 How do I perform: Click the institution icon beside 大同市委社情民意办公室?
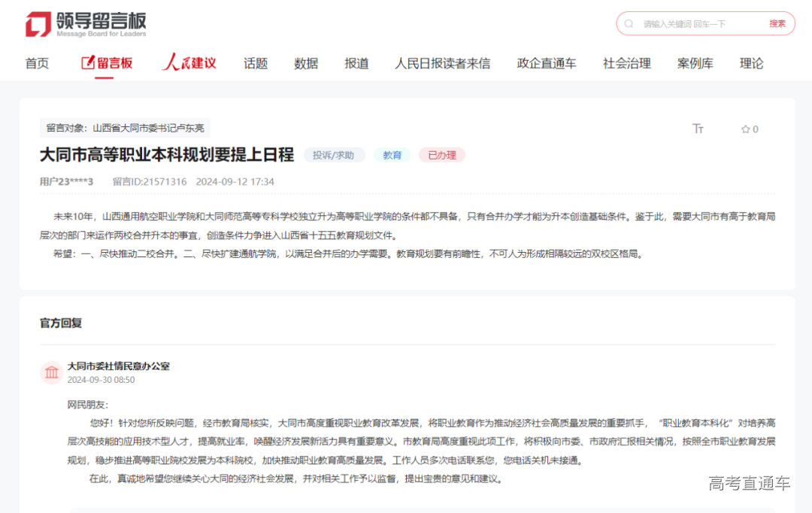tap(51, 372)
